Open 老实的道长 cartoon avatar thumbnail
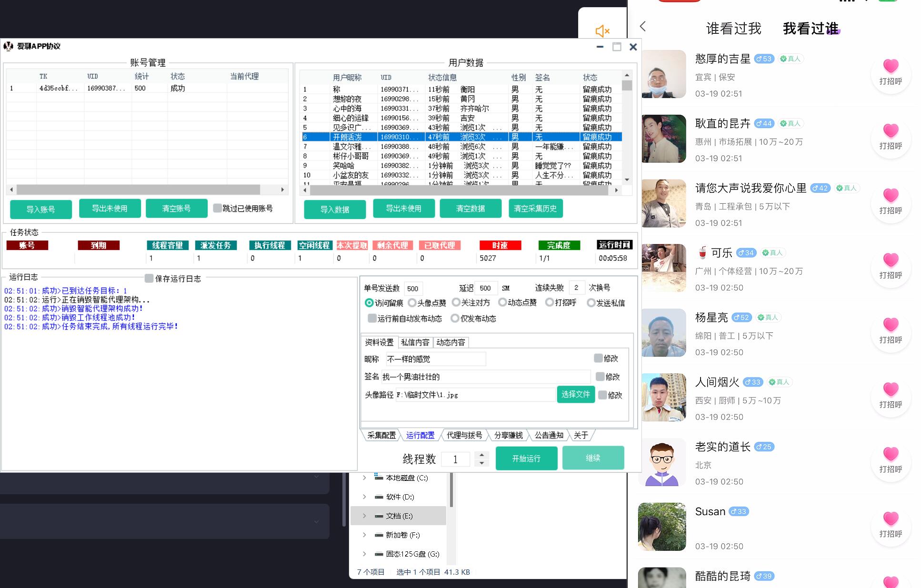The height and width of the screenshot is (588, 921). pyautogui.click(x=662, y=462)
